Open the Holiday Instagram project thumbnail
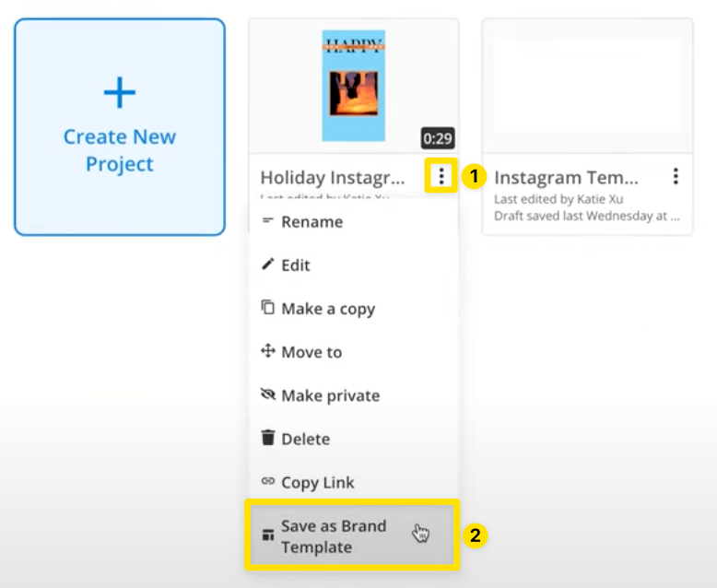 pyautogui.click(x=353, y=86)
